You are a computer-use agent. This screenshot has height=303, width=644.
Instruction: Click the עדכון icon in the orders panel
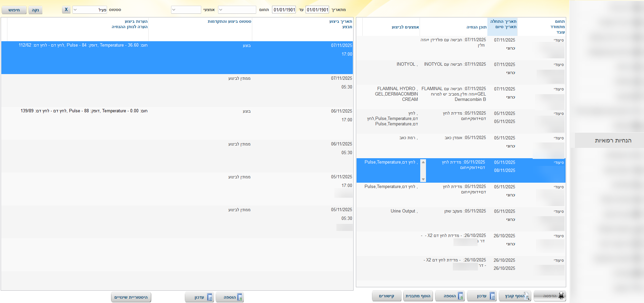492,296
